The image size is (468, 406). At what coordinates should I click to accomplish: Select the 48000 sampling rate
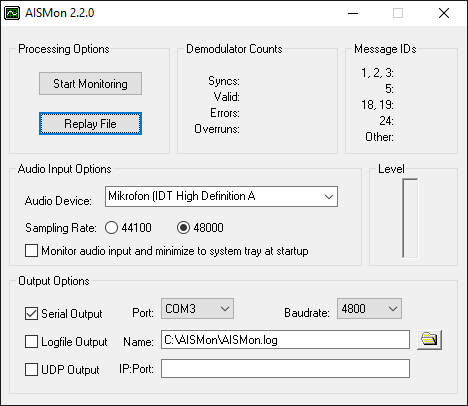183,228
